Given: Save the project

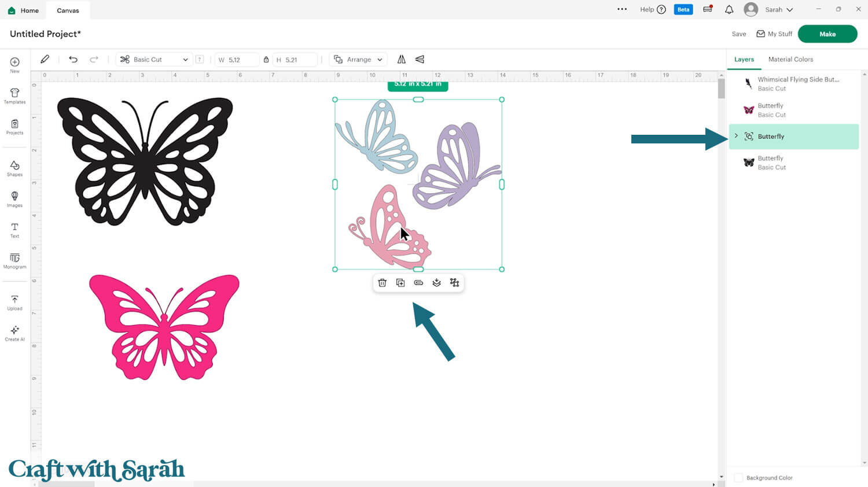Looking at the screenshot, I should 739,34.
